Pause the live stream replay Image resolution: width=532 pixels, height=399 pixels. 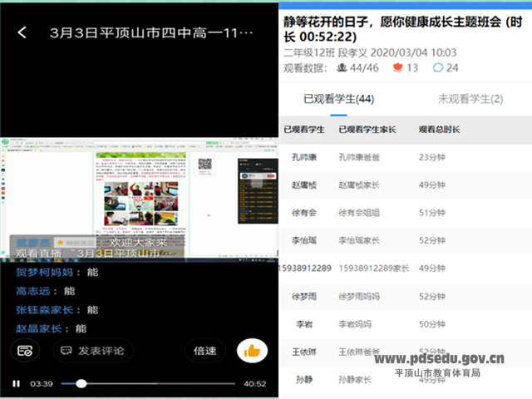tap(15, 383)
